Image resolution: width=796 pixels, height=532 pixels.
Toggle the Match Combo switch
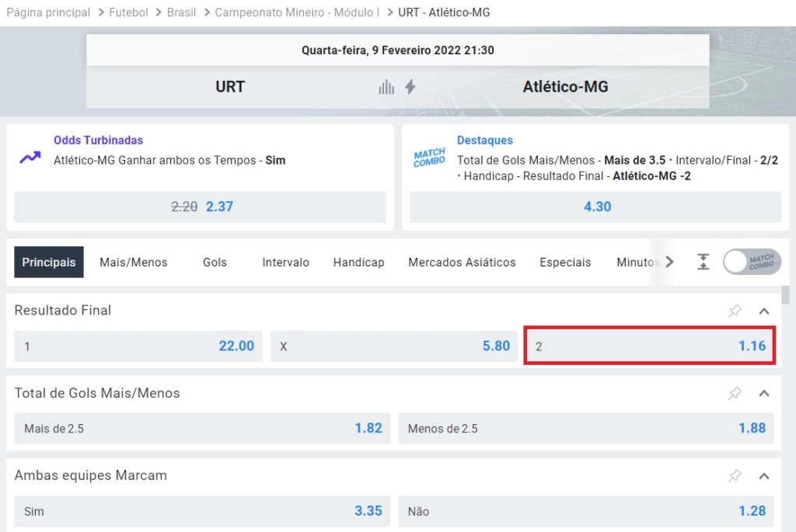[752, 262]
